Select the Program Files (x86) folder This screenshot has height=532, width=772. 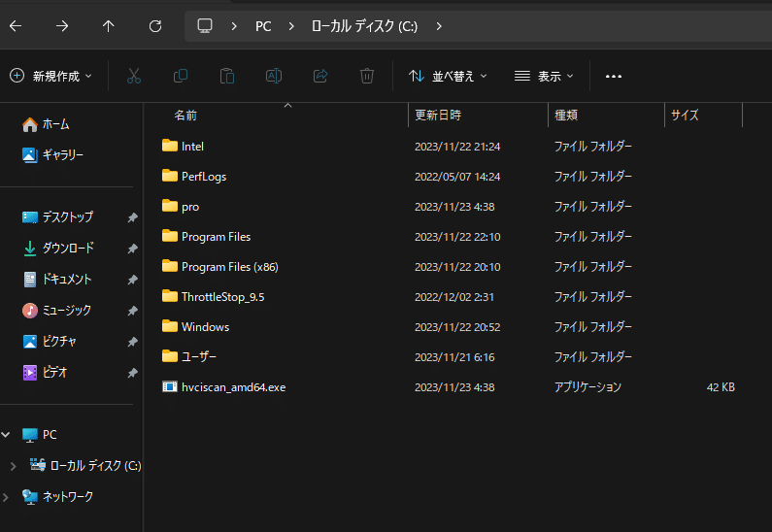pos(229,267)
